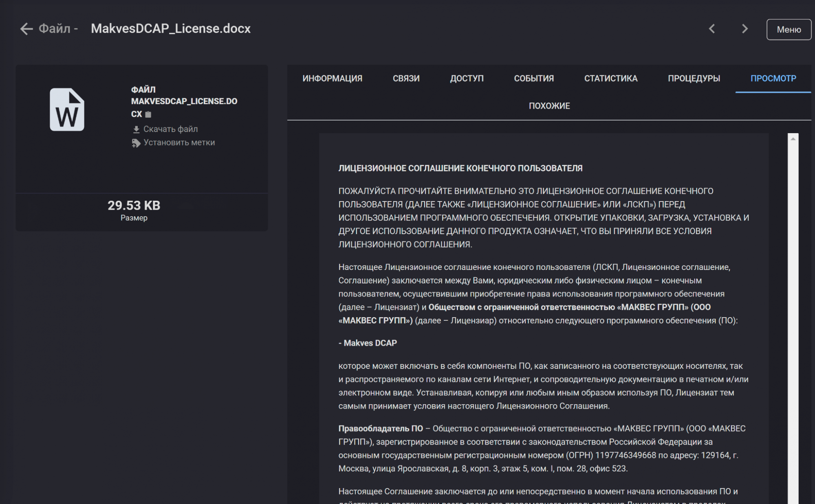Select the Доступ tab
The image size is (815, 504).
point(467,78)
